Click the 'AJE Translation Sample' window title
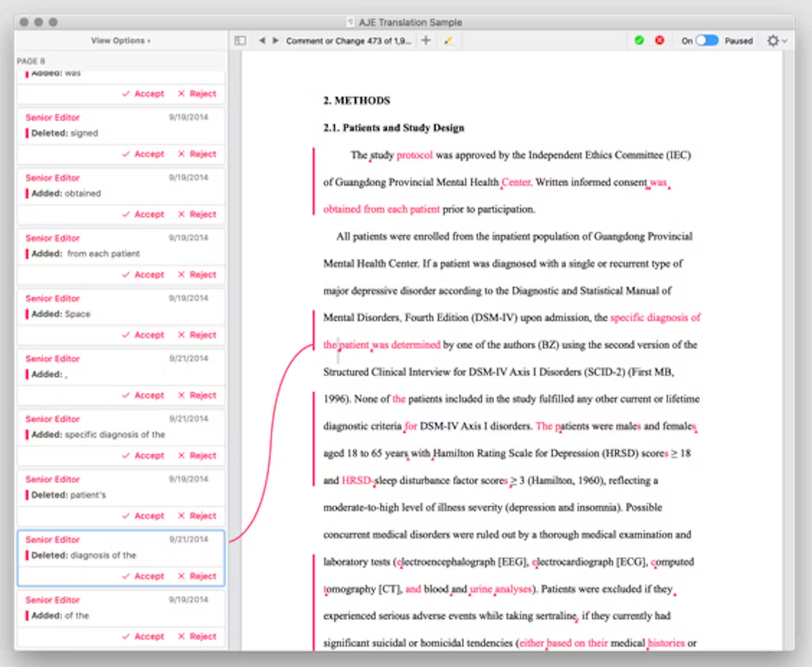This screenshot has width=812, height=667. (x=411, y=22)
